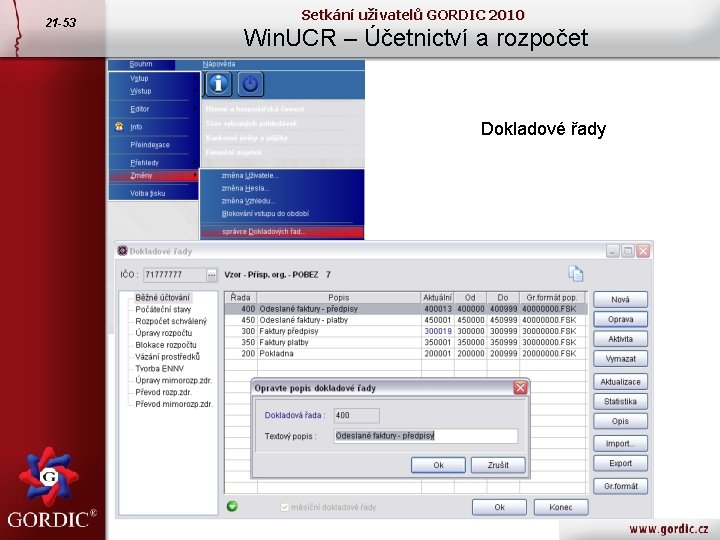Open the Nápověda menu
Image resolution: width=720 pixels, height=540 pixels.
[219, 64]
